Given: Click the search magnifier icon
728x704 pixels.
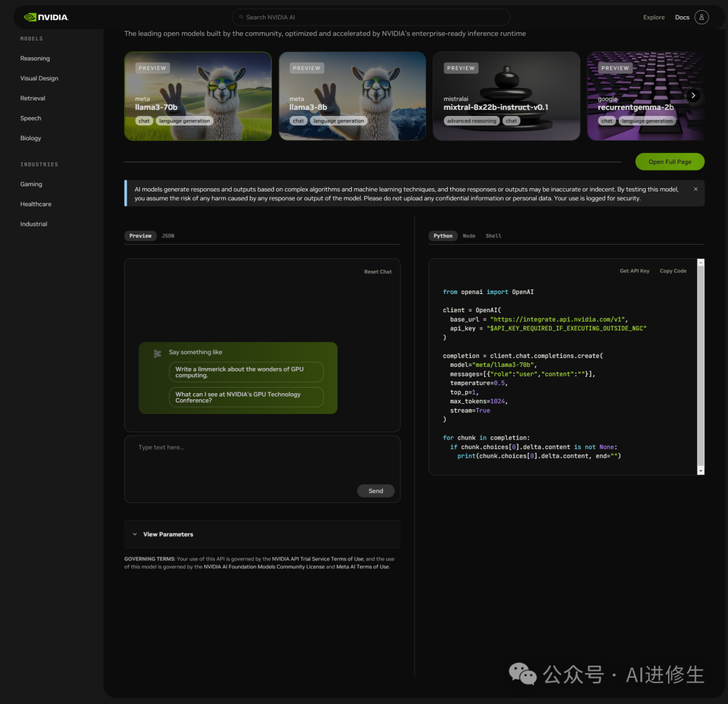Looking at the screenshot, I should click(241, 17).
